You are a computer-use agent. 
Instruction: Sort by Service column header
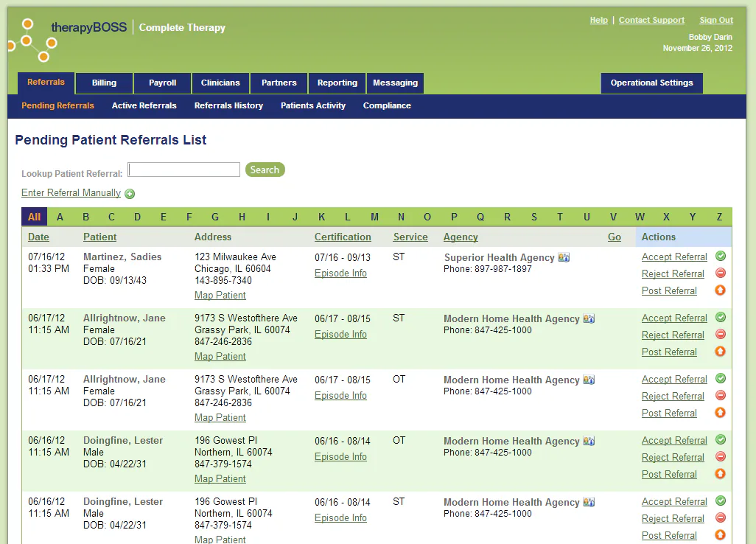pos(410,237)
